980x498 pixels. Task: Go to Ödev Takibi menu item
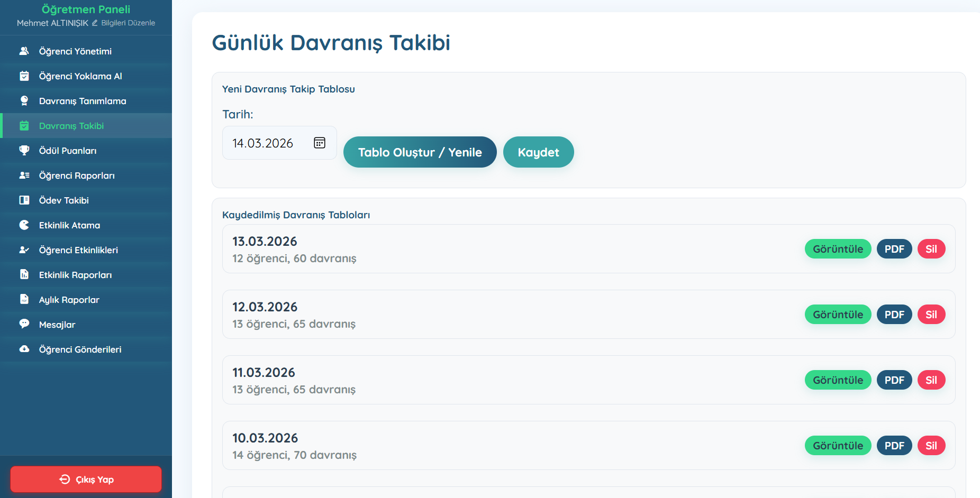pyautogui.click(x=63, y=200)
